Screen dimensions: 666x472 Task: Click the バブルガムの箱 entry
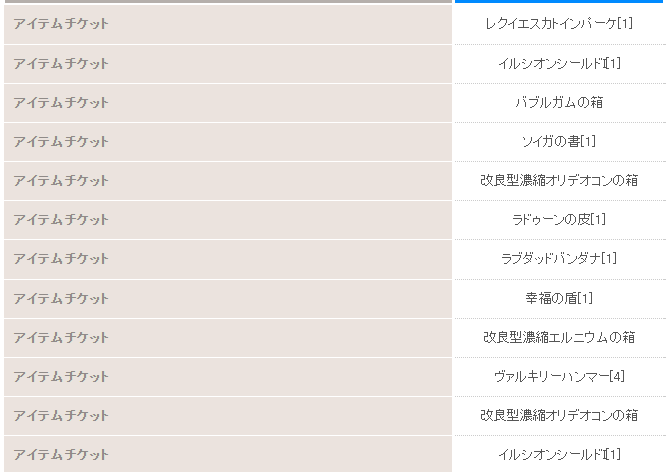[x=559, y=102]
